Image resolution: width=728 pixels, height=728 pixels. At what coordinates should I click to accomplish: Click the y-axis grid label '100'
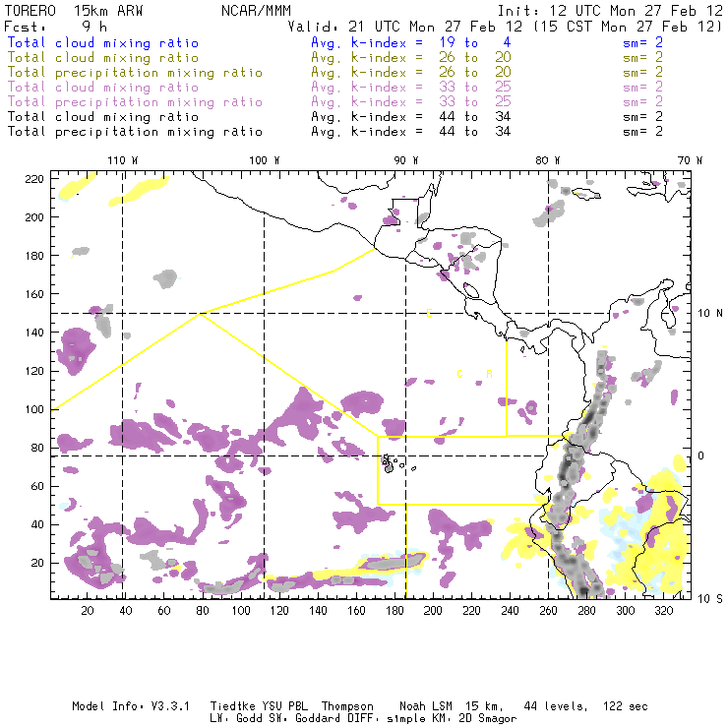(34, 409)
